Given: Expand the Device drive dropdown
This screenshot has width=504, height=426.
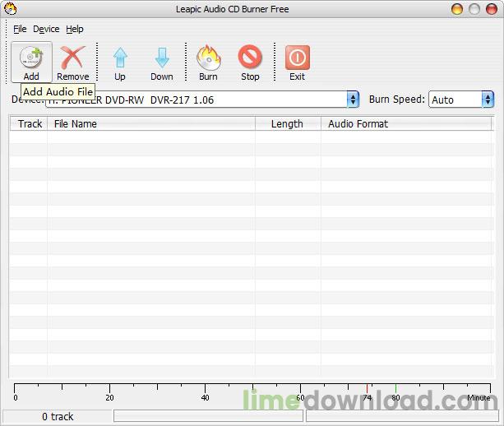Looking at the screenshot, I should [x=353, y=100].
